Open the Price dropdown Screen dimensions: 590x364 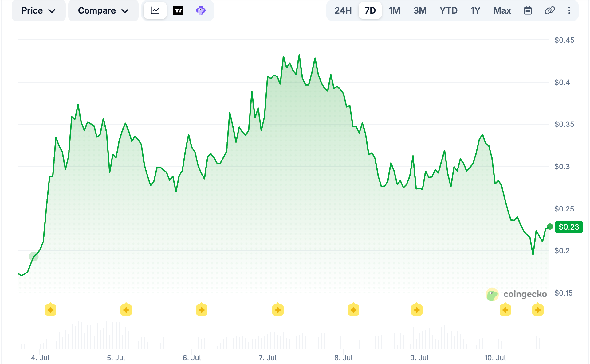[38, 11]
